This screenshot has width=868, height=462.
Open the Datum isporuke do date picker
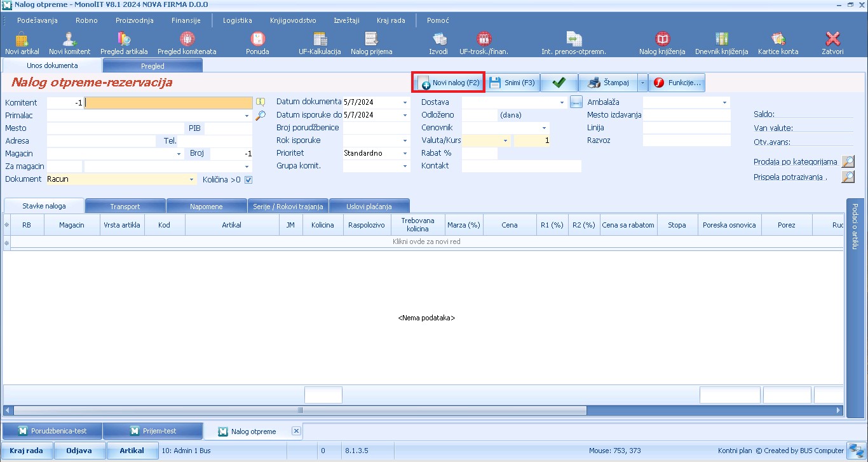pyautogui.click(x=405, y=116)
